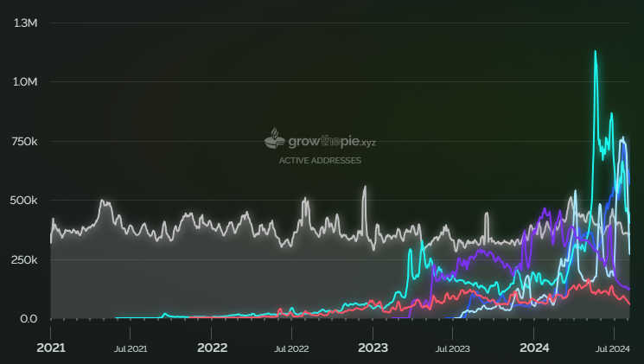
Task: Click the growthepie.xyz watermark text
Action: click(333, 141)
